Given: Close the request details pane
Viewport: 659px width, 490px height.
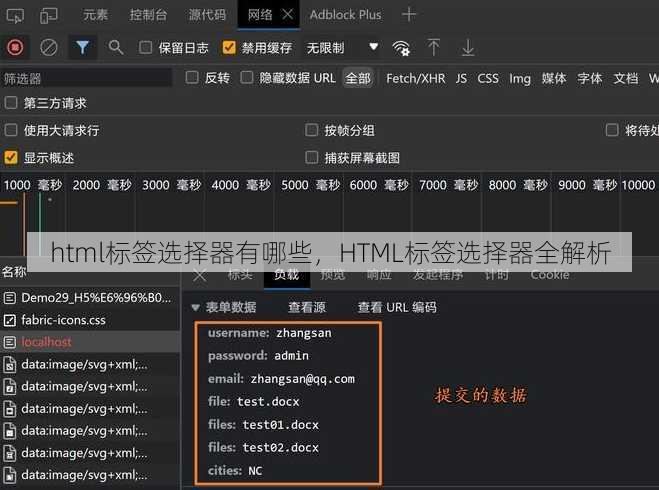Looking at the screenshot, I should [x=200, y=276].
